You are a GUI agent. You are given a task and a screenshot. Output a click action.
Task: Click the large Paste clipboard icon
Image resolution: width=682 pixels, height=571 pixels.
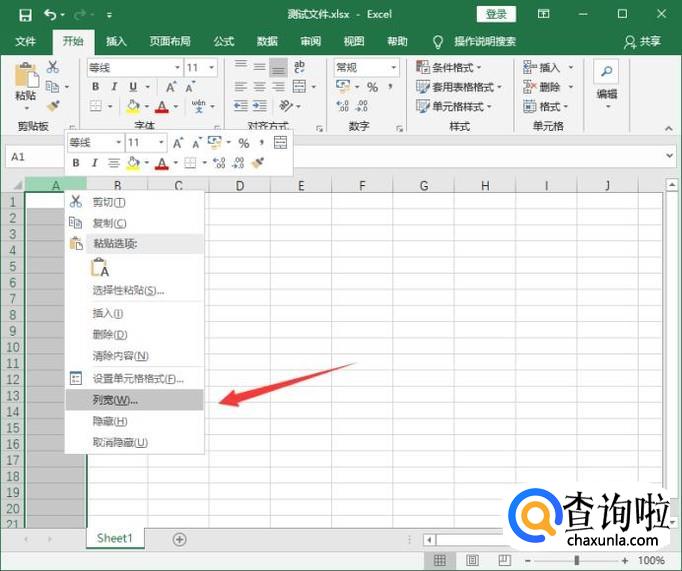point(27,75)
